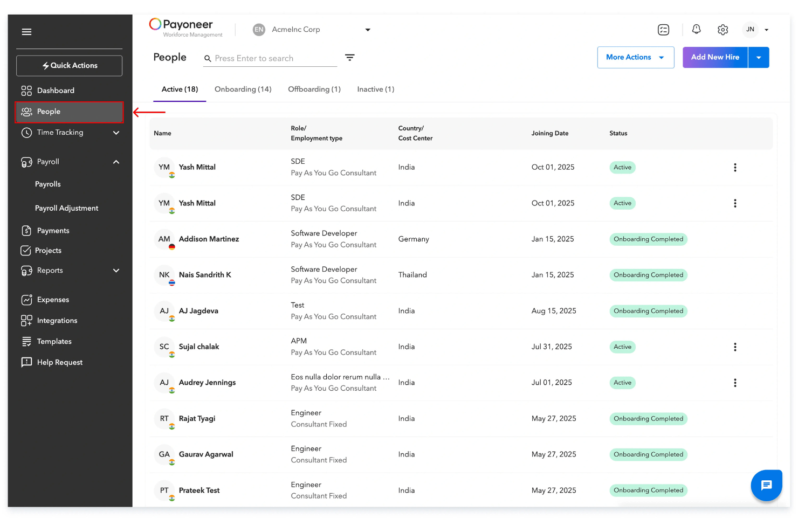
Task: Open the AcmeInc Corp company dropdown
Action: point(312,30)
